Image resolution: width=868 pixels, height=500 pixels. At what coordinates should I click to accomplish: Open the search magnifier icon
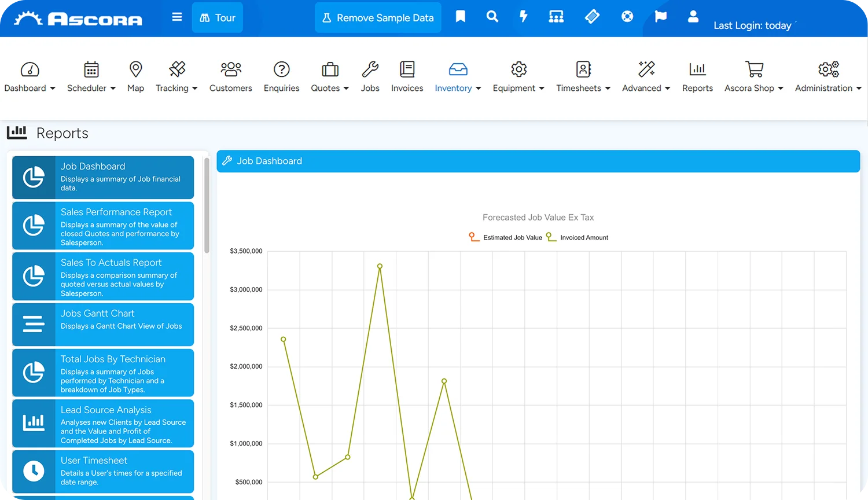[x=492, y=17]
